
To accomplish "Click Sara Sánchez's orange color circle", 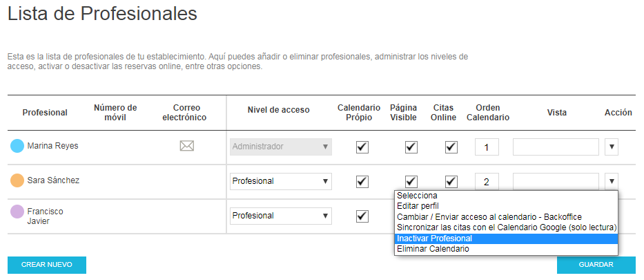I will [17, 180].
